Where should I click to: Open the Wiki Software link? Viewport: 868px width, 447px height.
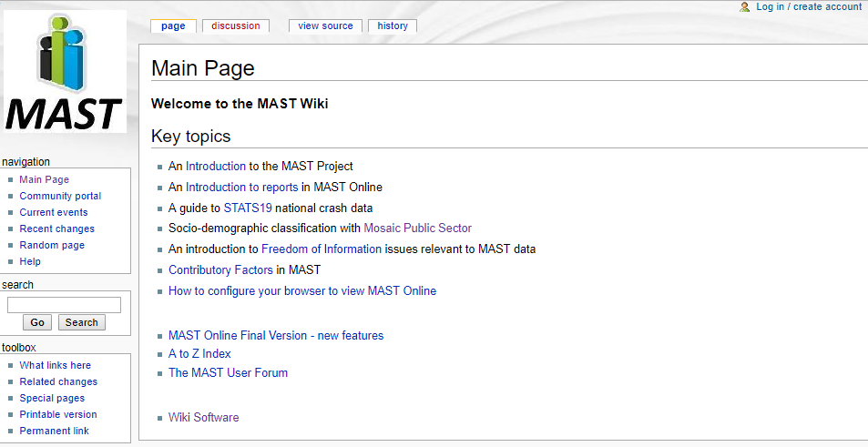[x=204, y=417]
